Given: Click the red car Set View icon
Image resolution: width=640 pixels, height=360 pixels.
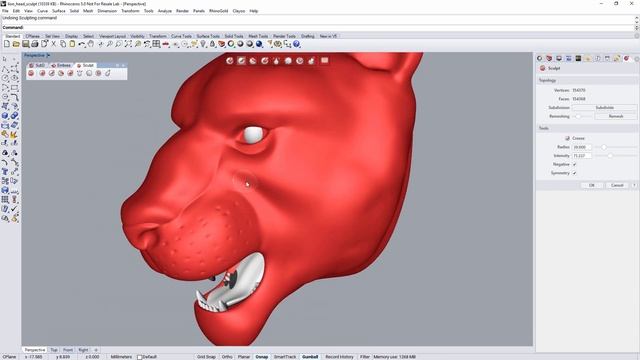Looking at the screenshot, I should tap(166, 44).
